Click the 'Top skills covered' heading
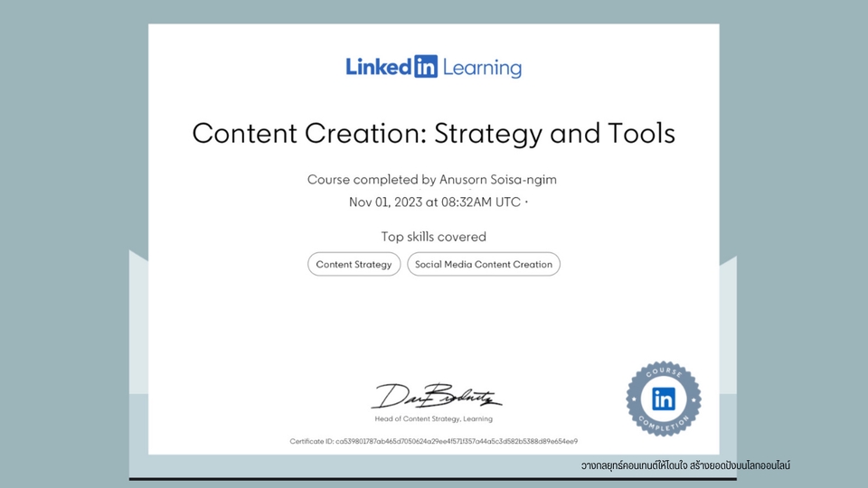The image size is (868, 488). (433, 237)
